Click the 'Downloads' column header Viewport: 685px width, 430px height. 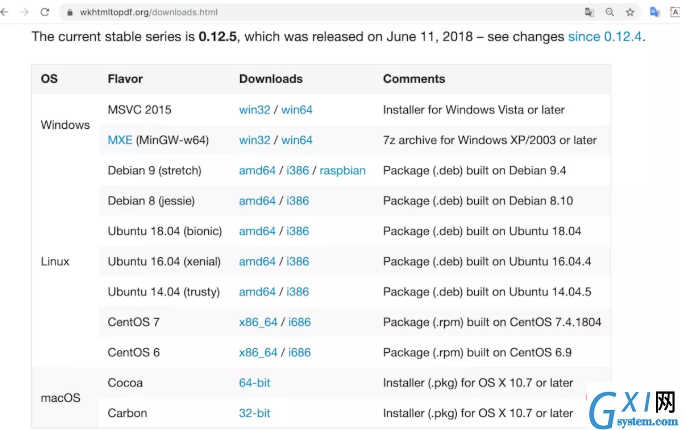point(270,79)
